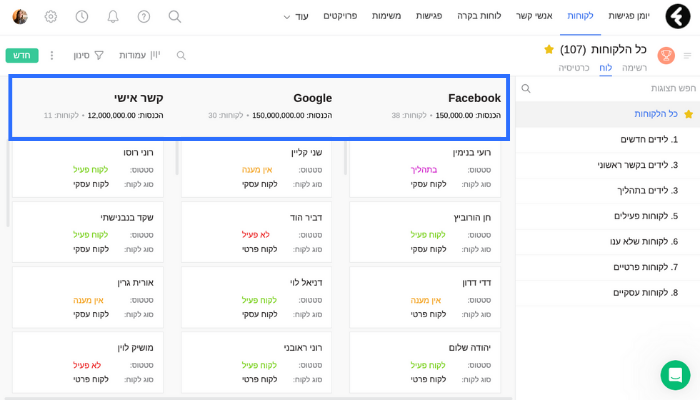Click the Google column header
Screen dimensions: 700x400
[x=312, y=98]
